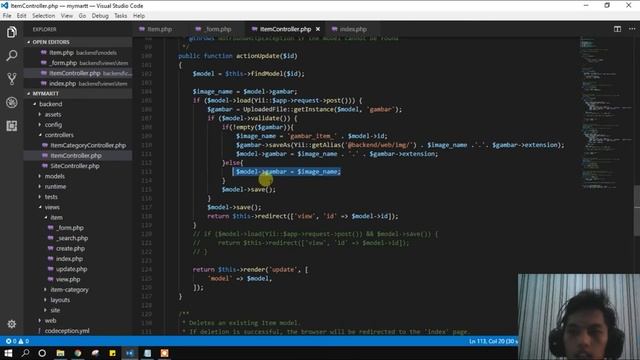The height and width of the screenshot is (360, 640).
Task: Select index.php in Open Editors list
Action: 62,83
